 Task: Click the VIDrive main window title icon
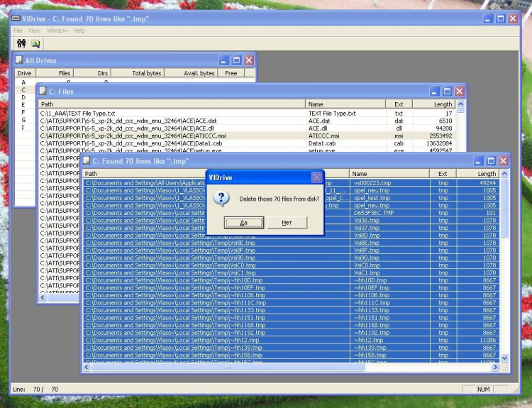click(16, 18)
